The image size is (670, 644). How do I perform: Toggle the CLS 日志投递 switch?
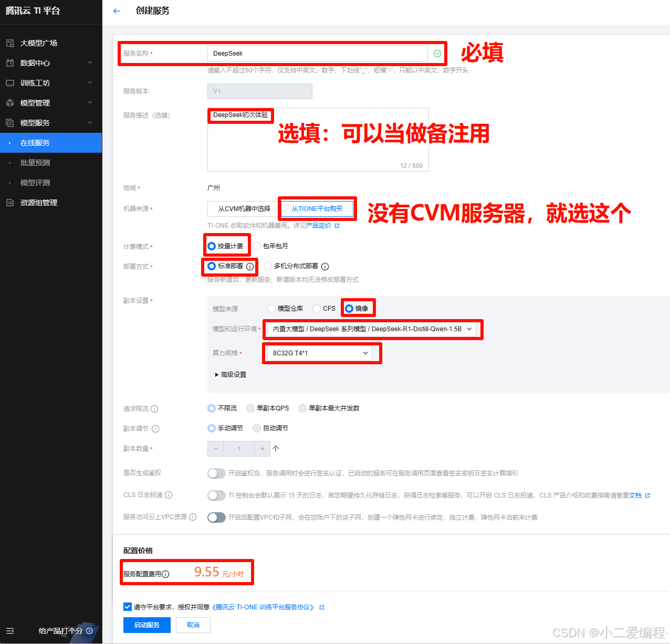pos(216,495)
